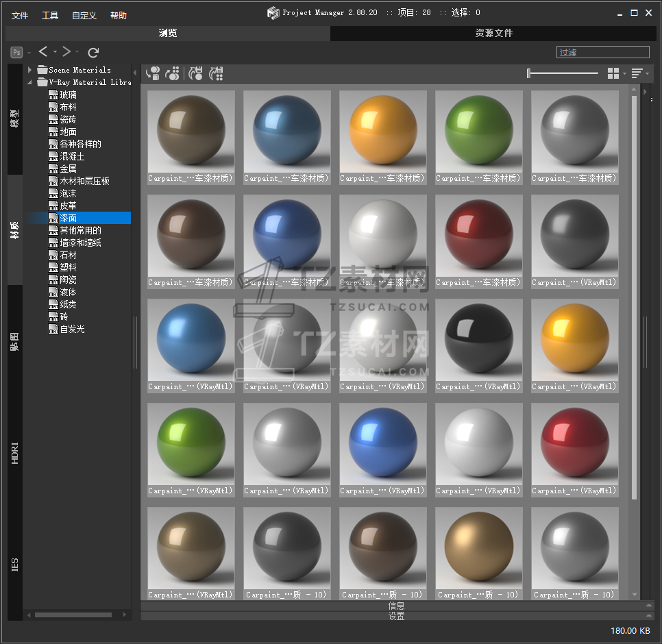This screenshot has height=644, width=662.
Task: Click the second material toolbar icon with dots
Action: click(173, 73)
